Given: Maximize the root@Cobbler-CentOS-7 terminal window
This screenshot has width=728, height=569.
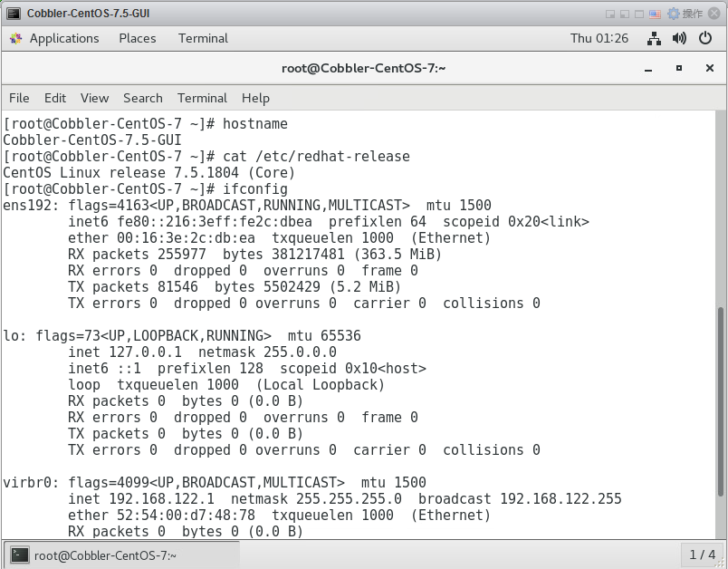Looking at the screenshot, I should pyautogui.click(x=679, y=68).
